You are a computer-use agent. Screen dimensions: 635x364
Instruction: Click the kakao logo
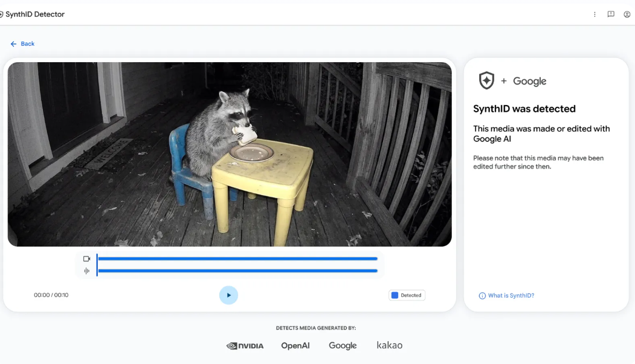click(390, 345)
